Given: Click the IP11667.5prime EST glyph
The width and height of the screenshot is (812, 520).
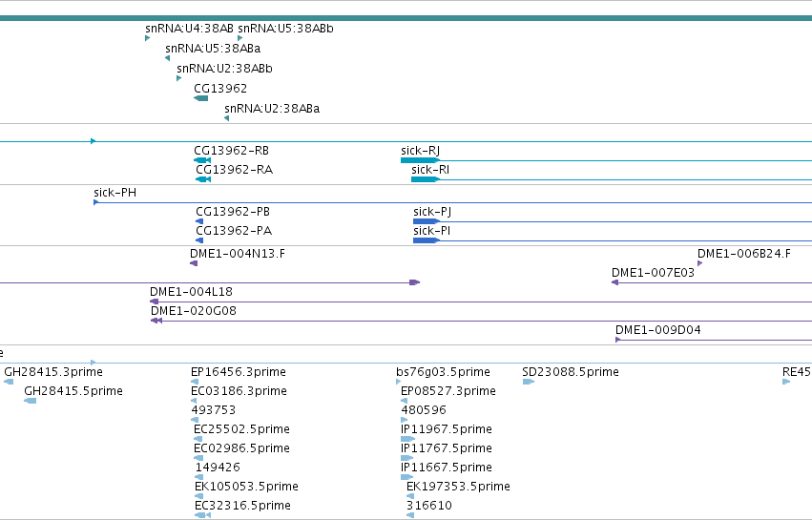Looking at the screenshot, I should [x=407, y=477].
